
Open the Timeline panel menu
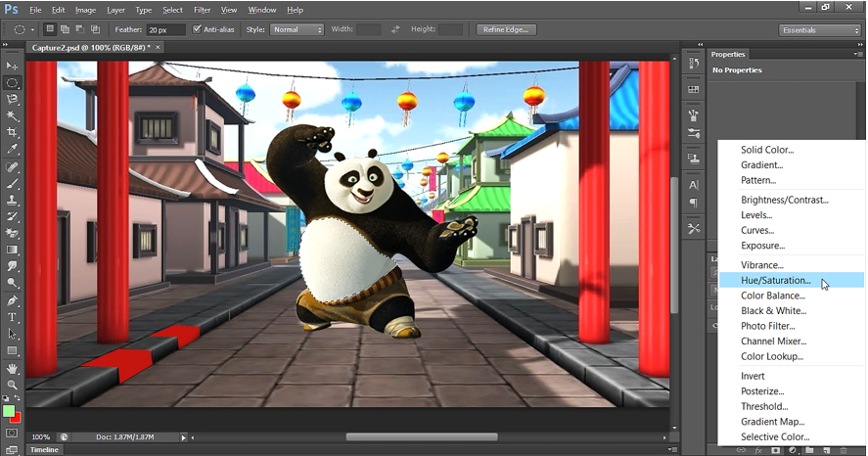[672, 450]
